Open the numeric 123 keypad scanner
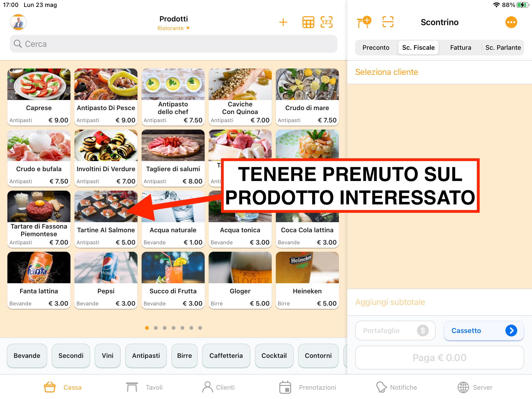 pos(327,22)
